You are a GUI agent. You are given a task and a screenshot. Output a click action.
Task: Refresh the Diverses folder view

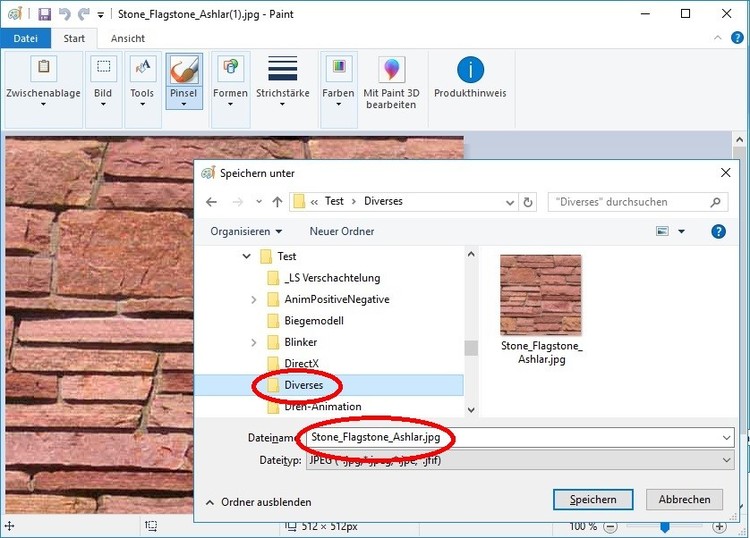[x=528, y=202]
